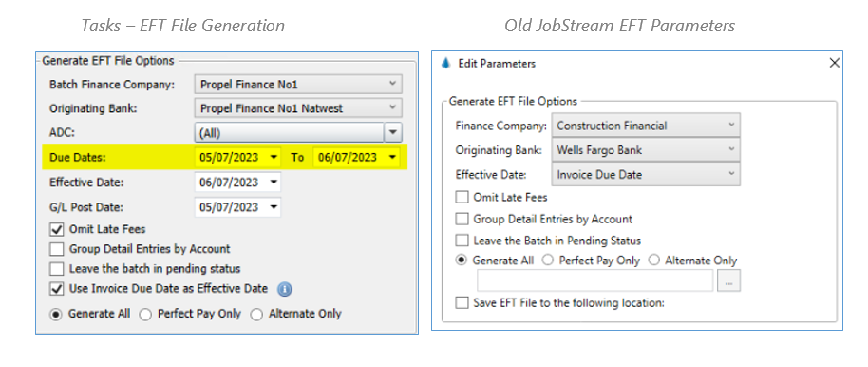This screenshot has width=868, height=367.
Task: Open the Batch Finance Company dropdown
Action: click(298, 85)
